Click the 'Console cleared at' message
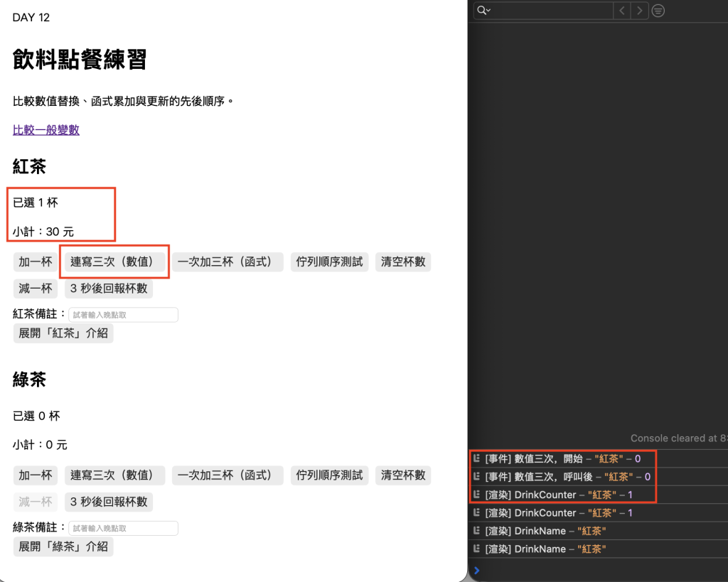 [x=679, y=438]
